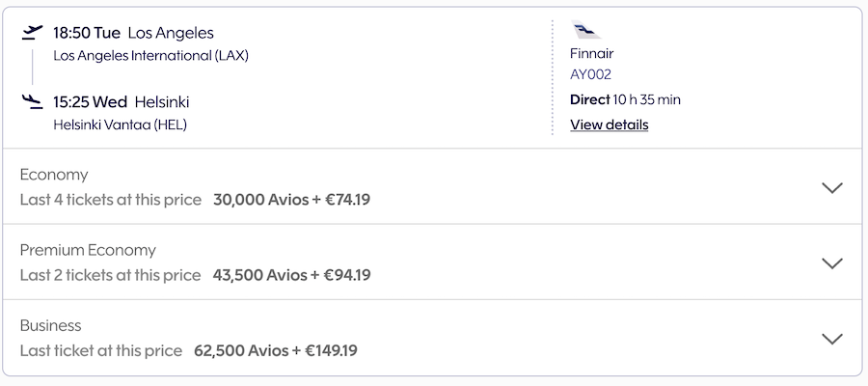This screenshot has height=386, width=868.
Task: Expand the Business fare chevron
Action: (x=832, y=338)
